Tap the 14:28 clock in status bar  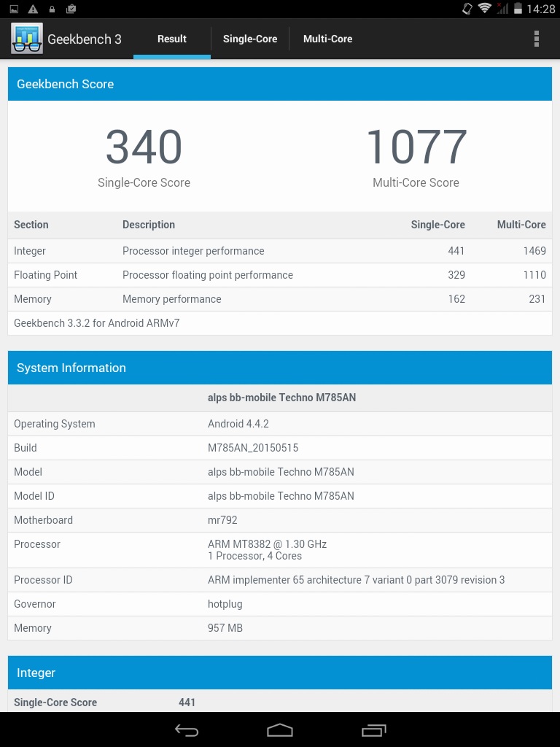[x=541, y=9]
